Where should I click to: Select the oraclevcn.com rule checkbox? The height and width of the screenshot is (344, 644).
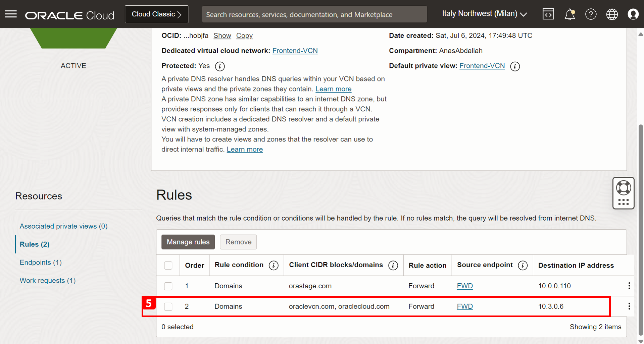[x=168, y=306]
